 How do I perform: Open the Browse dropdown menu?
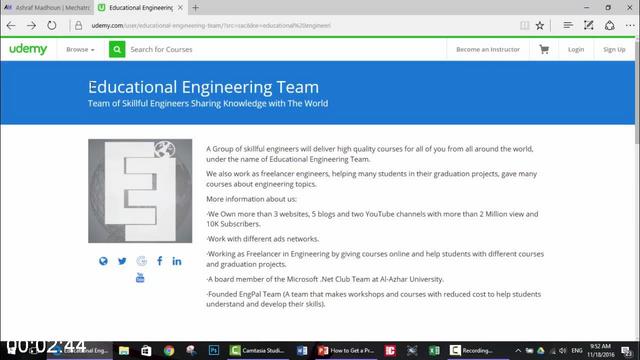coord(80,49)
